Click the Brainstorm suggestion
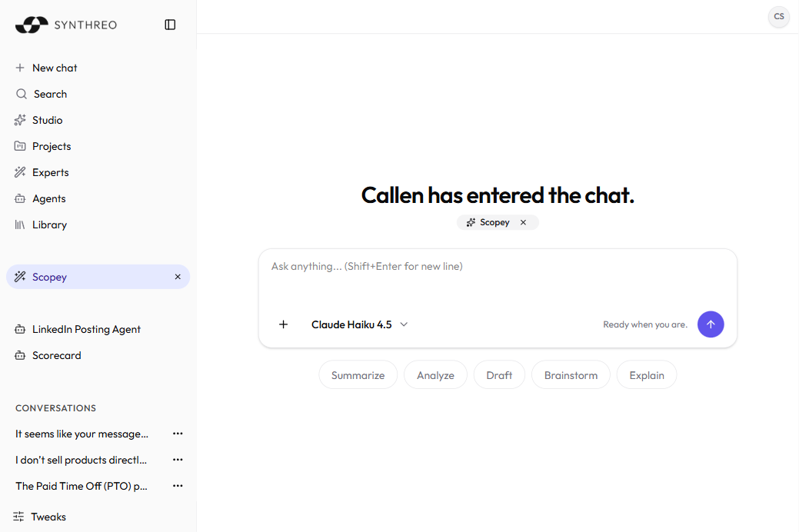This screenshot has height=532, width=799. (571, 375)
